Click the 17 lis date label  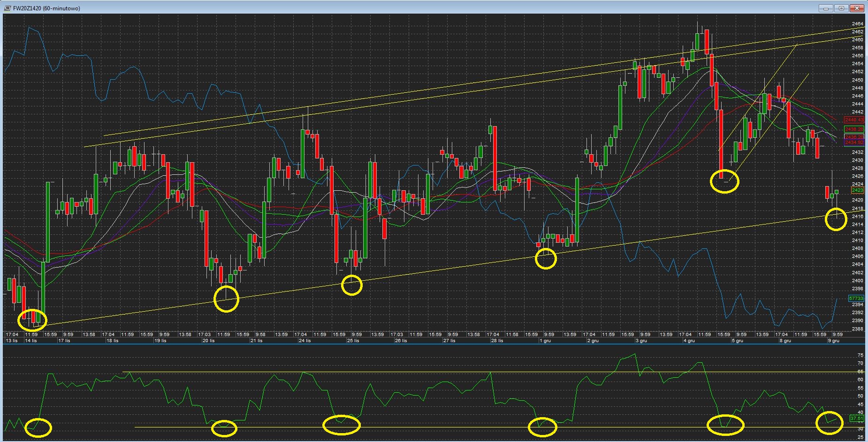click(64, 341)
